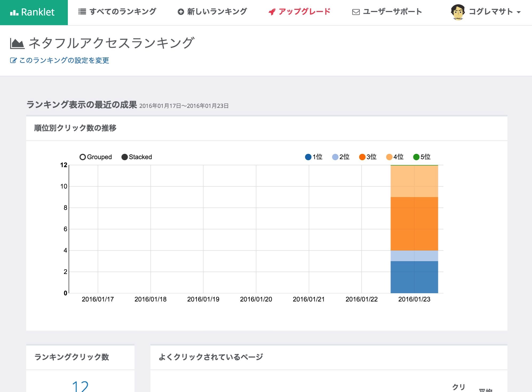Click the dark blue 1位 bar segment
The height and width of the screenshot is (392, 532).
click(x=414, y=277)
